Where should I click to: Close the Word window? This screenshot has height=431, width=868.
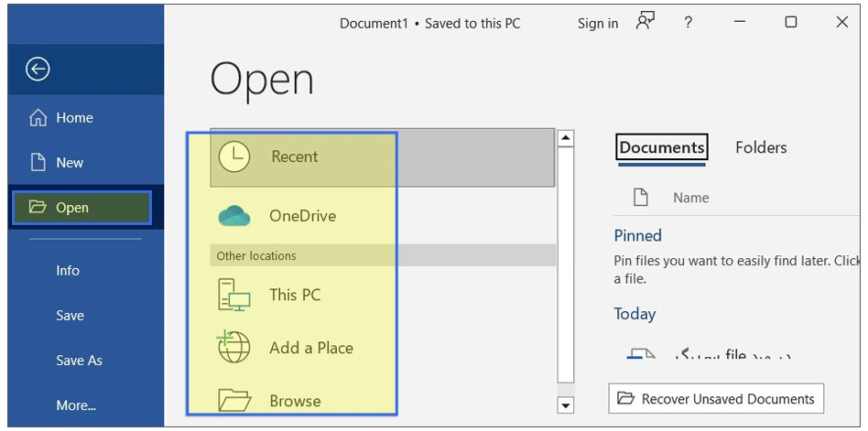pos(842,22)
